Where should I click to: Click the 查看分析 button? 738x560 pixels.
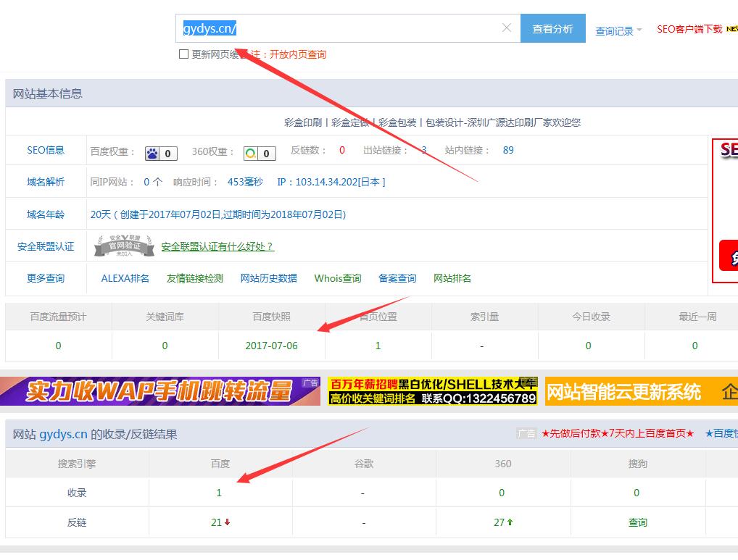[x=552, y=29]
